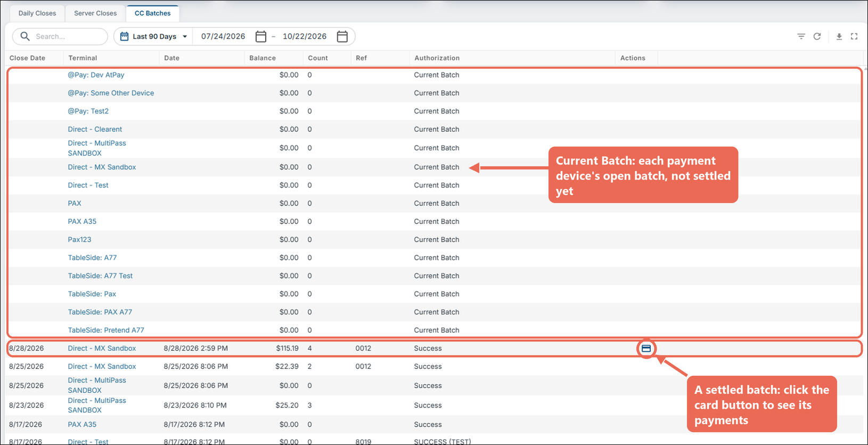
Task: Open the PAX A35 current batch link
Action: click(x=82, y=222)
